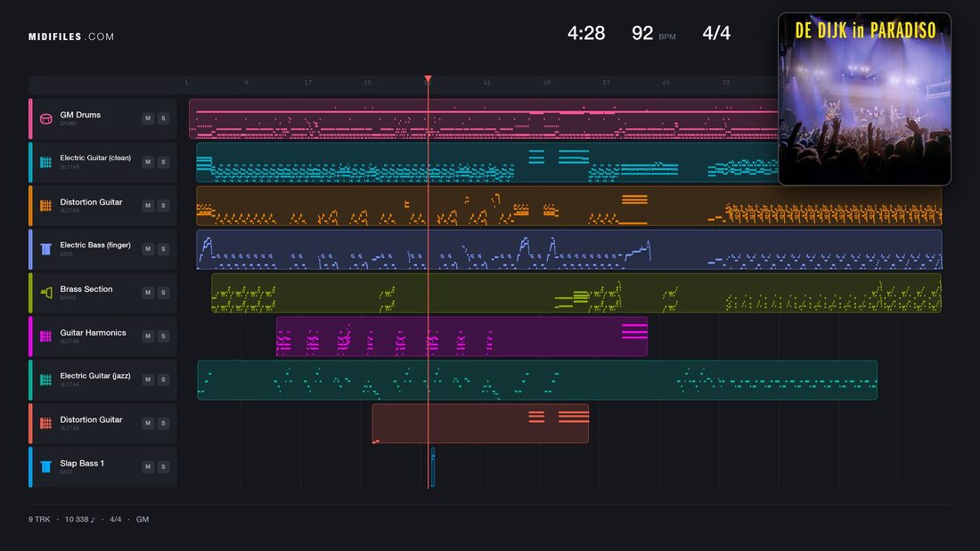
Task: Mute the Electric Guitar (clean) track
Action: coord(148,162)
